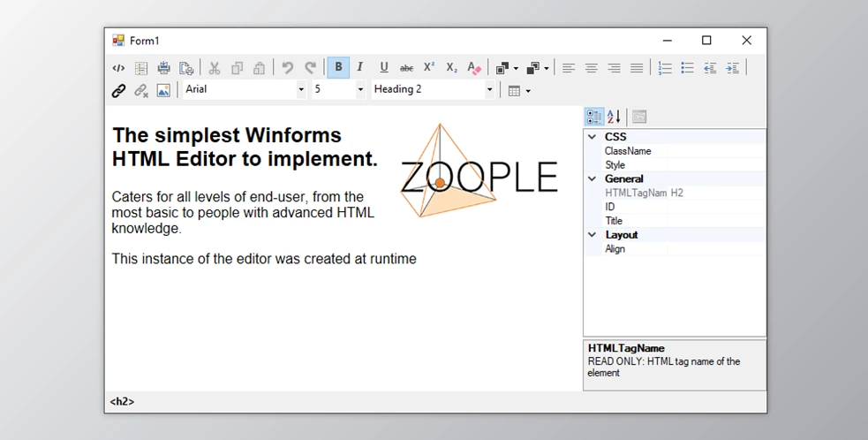Screen dimensions: 868x440
Task: Remove the hyperlink
Action: pyautogui.click(x=141, y=90)
